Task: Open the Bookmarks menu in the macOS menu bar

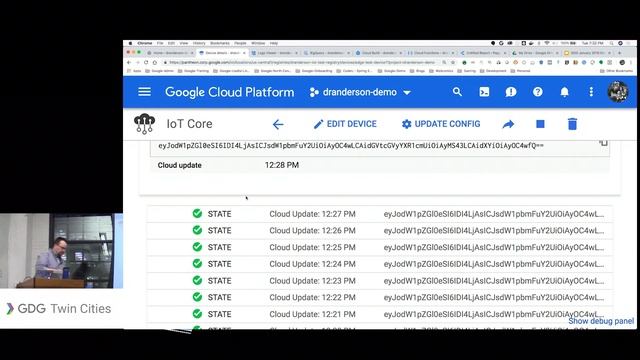Action: pyautogui.click(x=220, y=43)
